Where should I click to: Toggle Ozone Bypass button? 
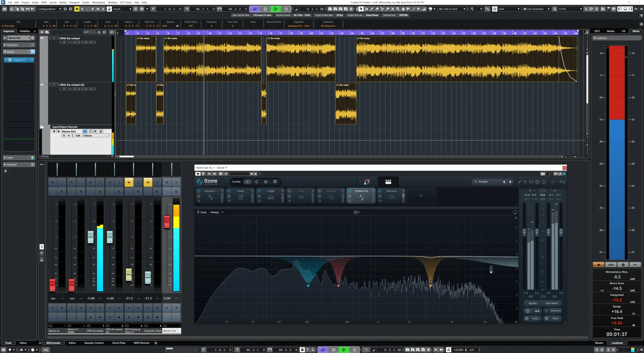coord(533,303)
